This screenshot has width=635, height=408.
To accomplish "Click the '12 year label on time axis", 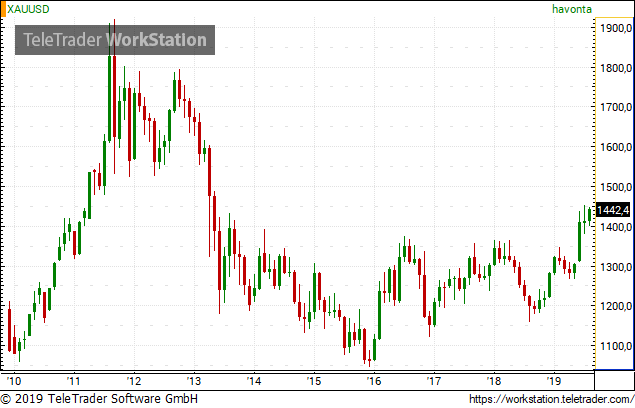I will click(x=134, y=381).
